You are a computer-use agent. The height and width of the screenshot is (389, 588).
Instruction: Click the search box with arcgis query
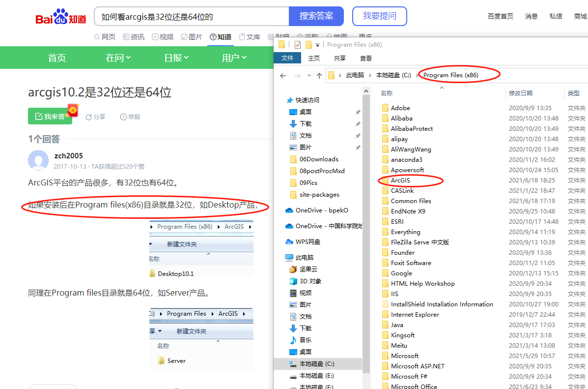pos(192,16)
